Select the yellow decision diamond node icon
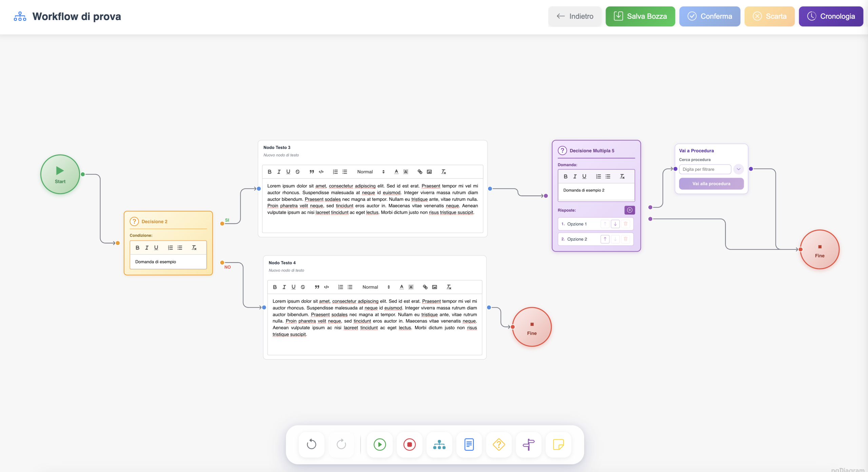Viewport: 868px width, 472px height. [x=499, y=445]
